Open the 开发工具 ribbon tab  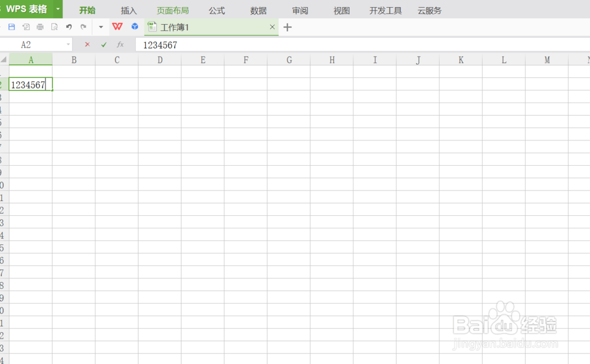point(385,10)
